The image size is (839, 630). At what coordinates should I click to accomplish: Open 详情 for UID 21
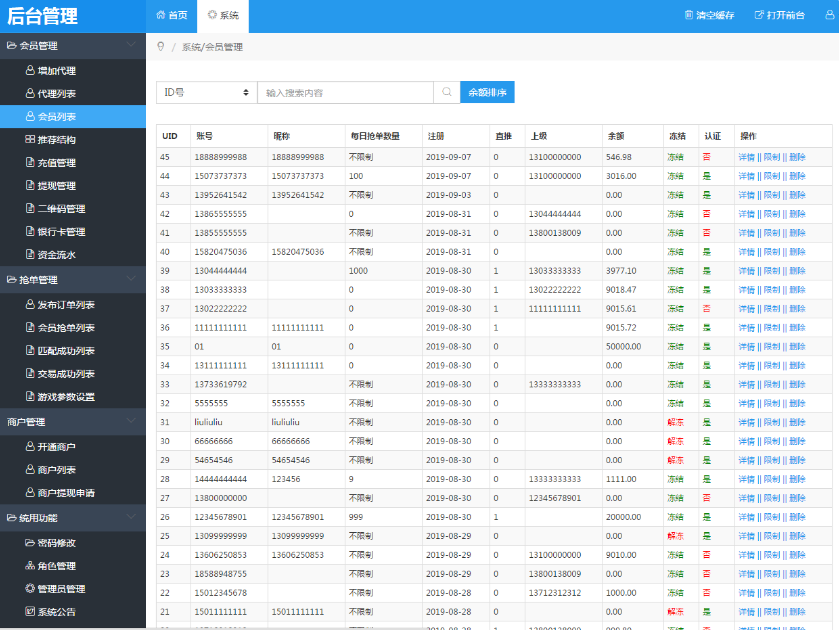pyautogui.click(x=746, y=612)
